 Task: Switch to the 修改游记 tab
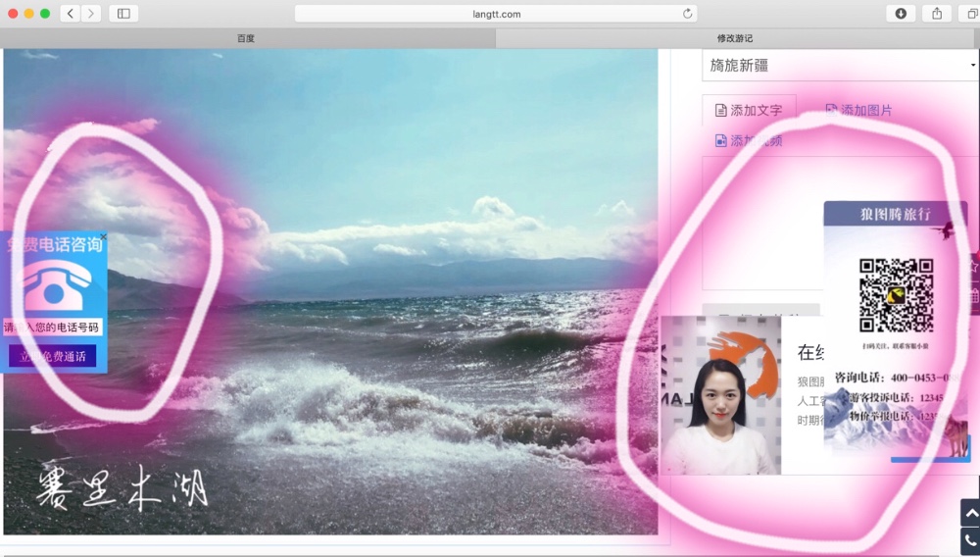(735, 38)
